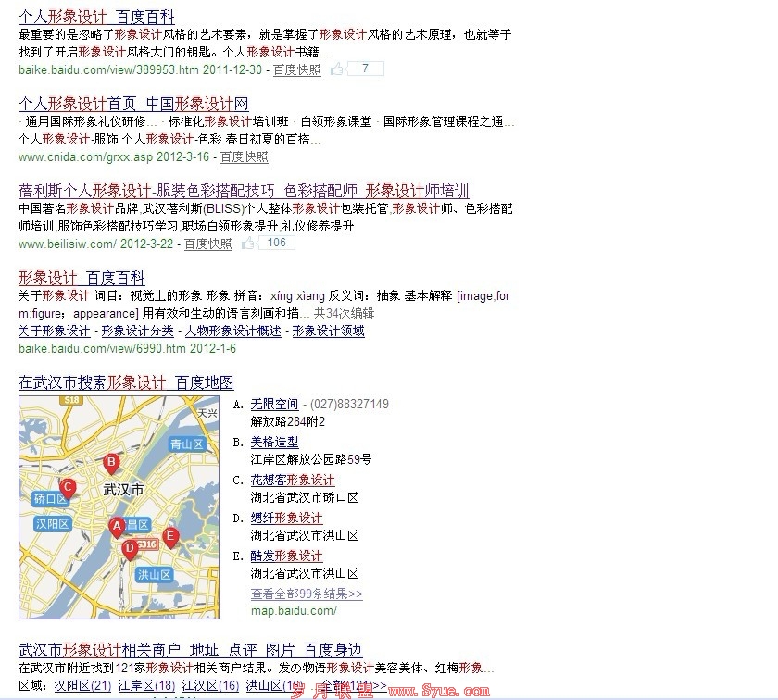Open 个人形象设计首页_中国形象设计网 result title

[133, 104]
